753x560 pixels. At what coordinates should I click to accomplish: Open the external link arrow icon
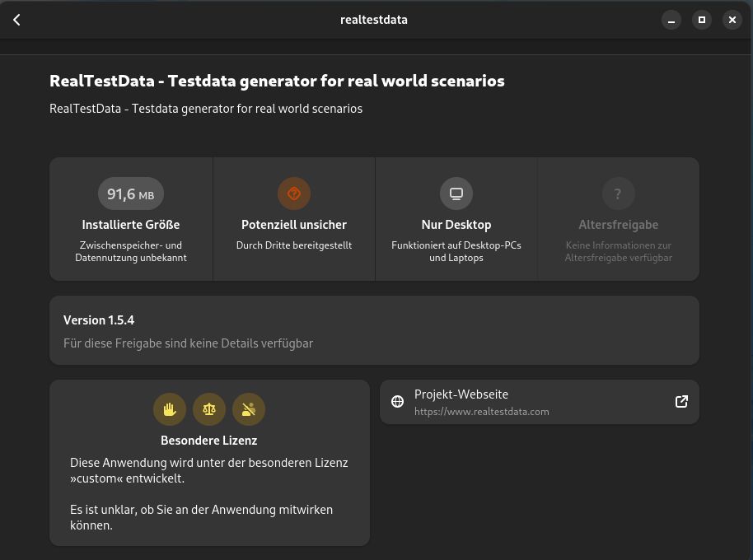point(681,402)
